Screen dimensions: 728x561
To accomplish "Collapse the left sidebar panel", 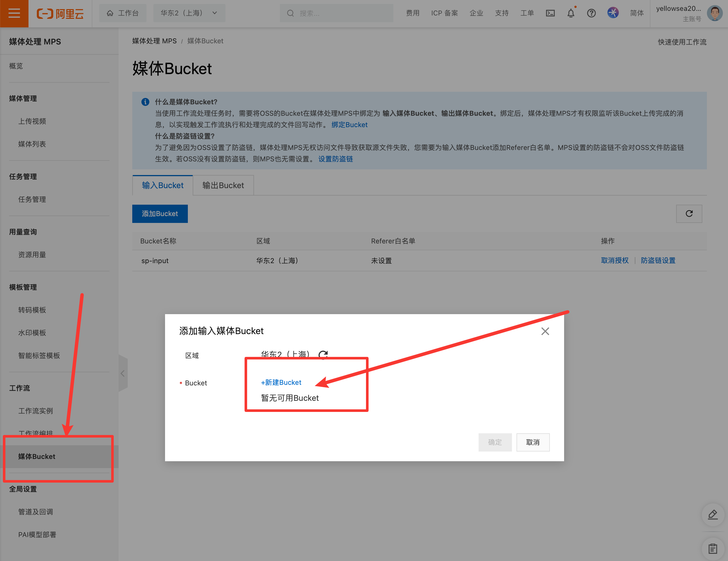I will 123,373.
